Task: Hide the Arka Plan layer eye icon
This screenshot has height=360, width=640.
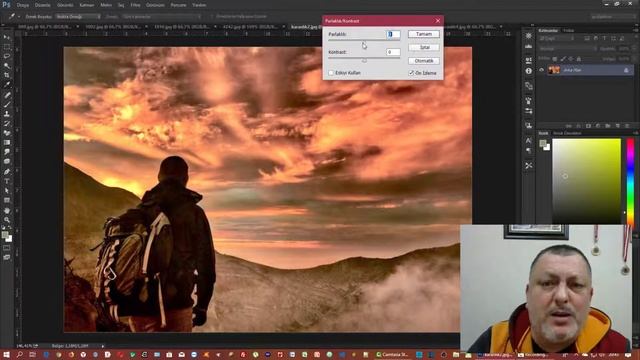Action: [x=542, y=70]
